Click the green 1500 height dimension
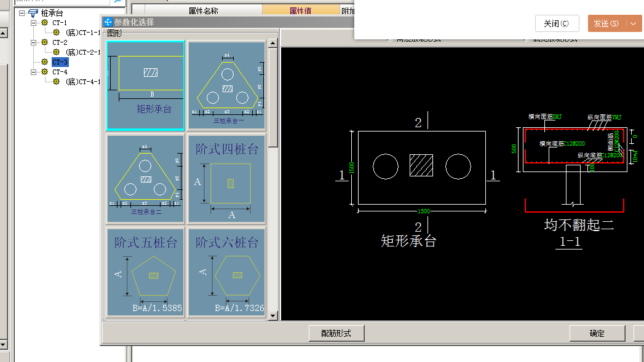The height and width of the screenshot is (362, 644). point(352,167)
